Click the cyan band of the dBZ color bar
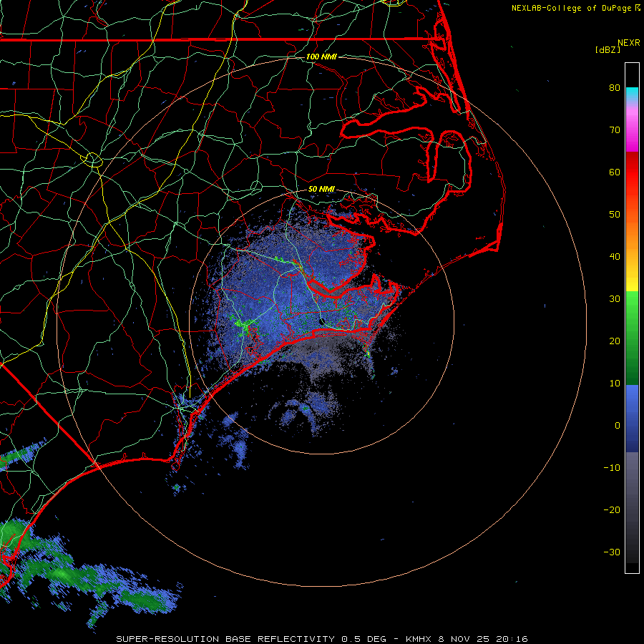644x644 pixels. [632, 94]
